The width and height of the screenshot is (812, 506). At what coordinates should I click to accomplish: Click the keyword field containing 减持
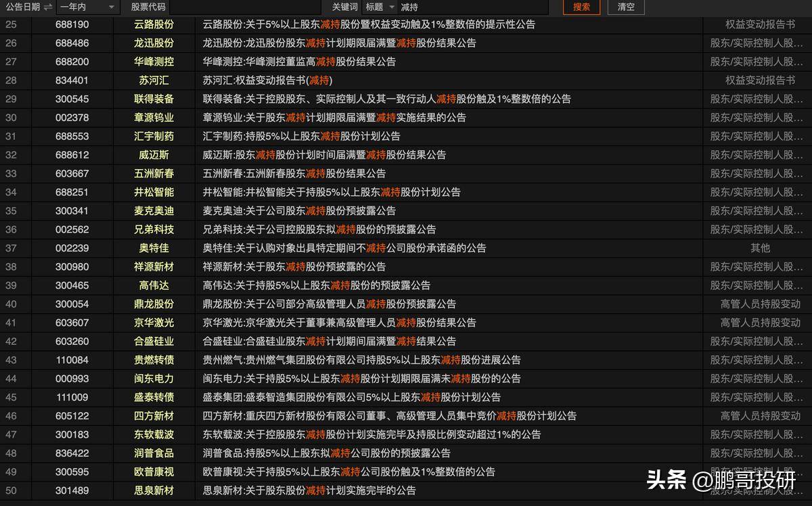(473, 7)
